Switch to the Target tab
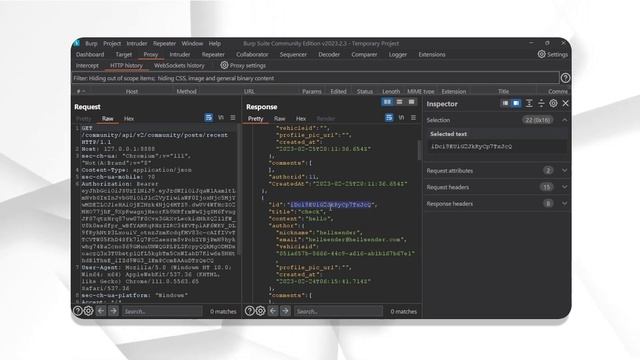Image resolution: width=640 pixels, height=360 pixels. point(123,54)
